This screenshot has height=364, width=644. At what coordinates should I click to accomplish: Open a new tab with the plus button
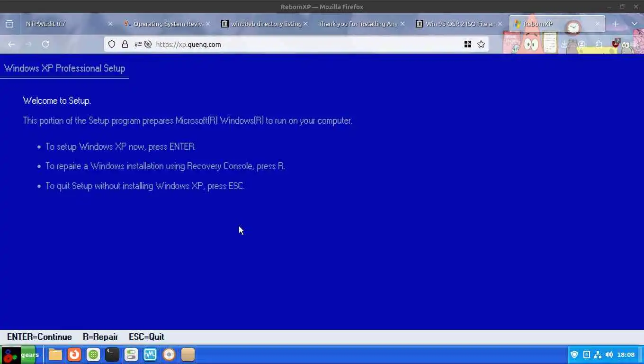click(x=616, y=24)
